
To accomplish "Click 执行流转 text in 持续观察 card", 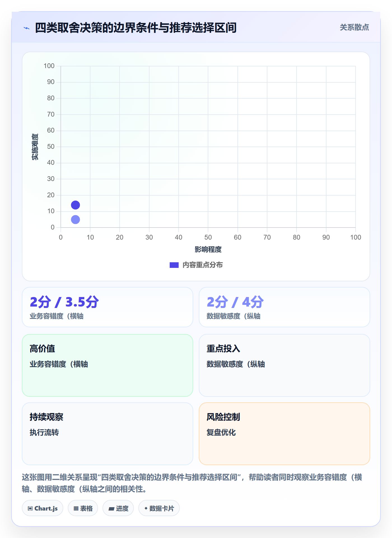I will pos(44,432).
